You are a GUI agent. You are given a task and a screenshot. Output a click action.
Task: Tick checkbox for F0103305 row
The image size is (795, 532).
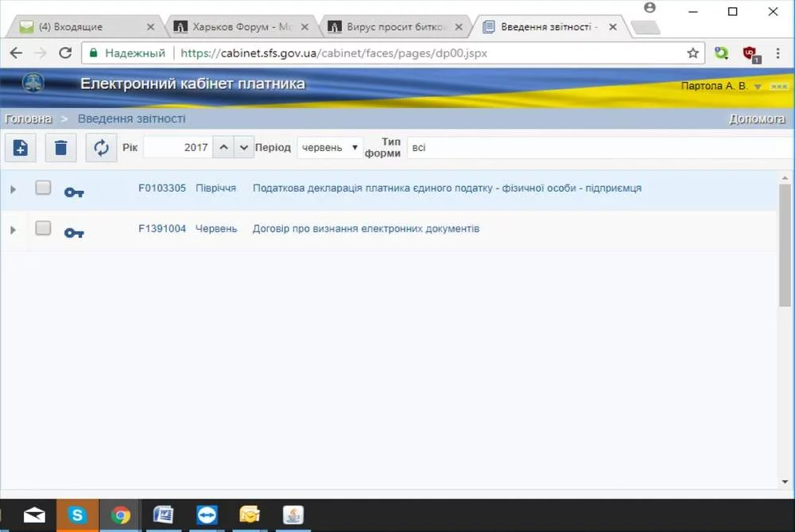[43, 188]
